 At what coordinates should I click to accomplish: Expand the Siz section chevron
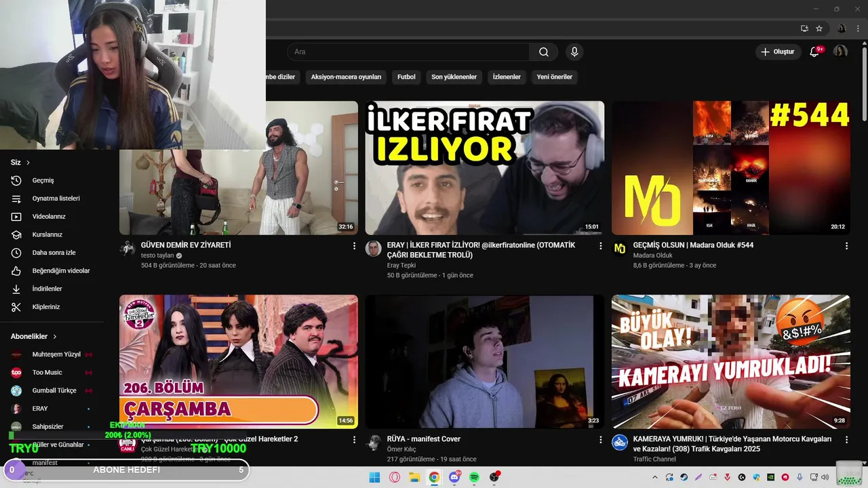pos(28,163)
